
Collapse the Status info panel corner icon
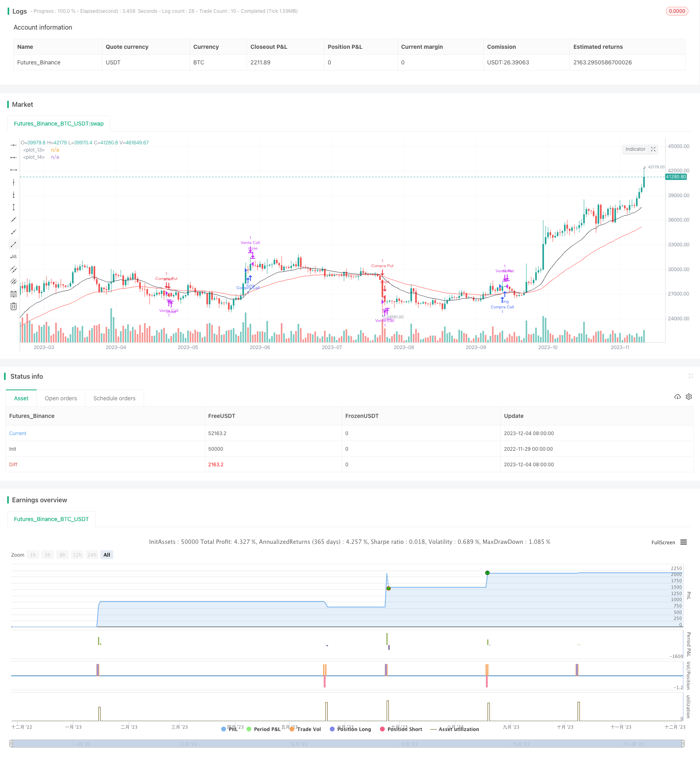690,376
